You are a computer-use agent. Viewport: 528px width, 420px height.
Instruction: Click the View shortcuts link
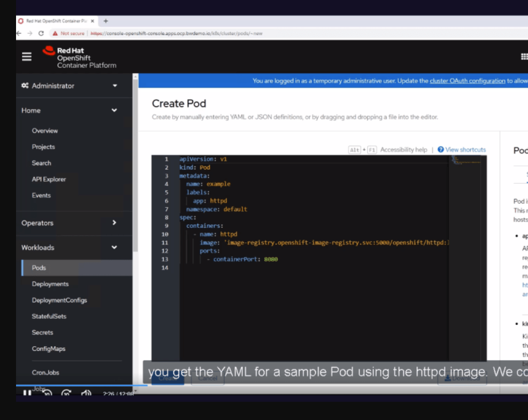tap(465, 150)
